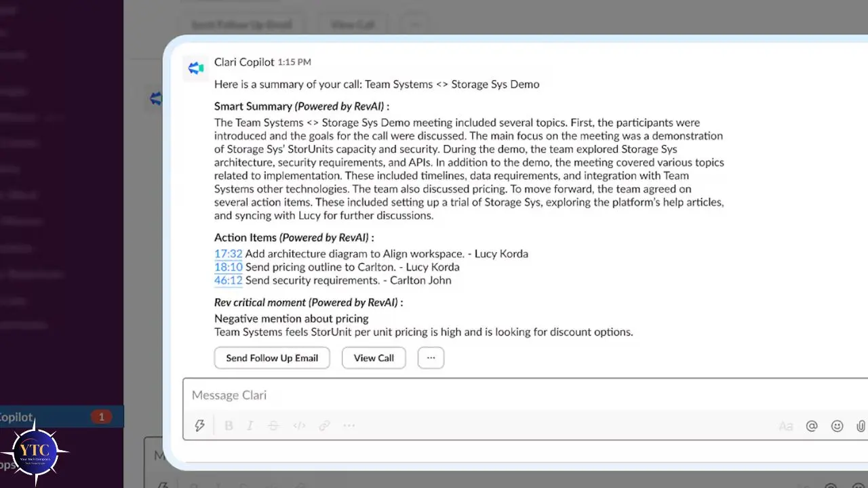Focus the Message Clari input field
The image size is (868, 488).
526,395
